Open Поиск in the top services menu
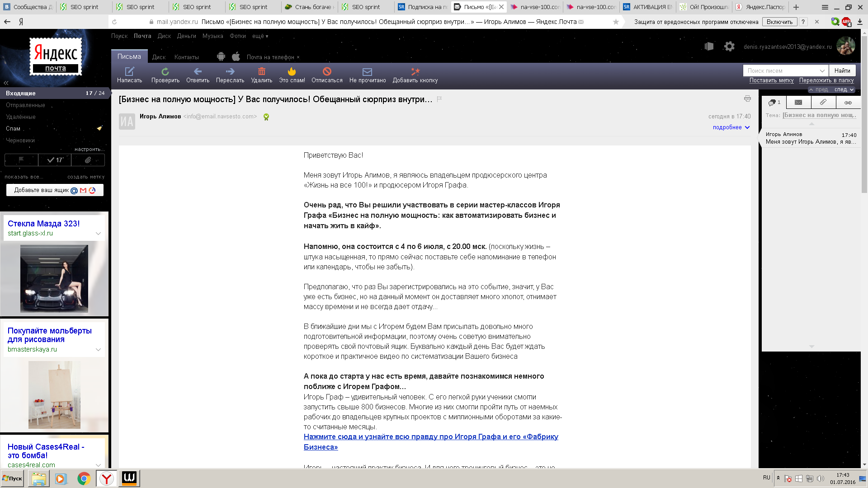Image resolution: width=868 pixels, height=488 pixels. 119,36
